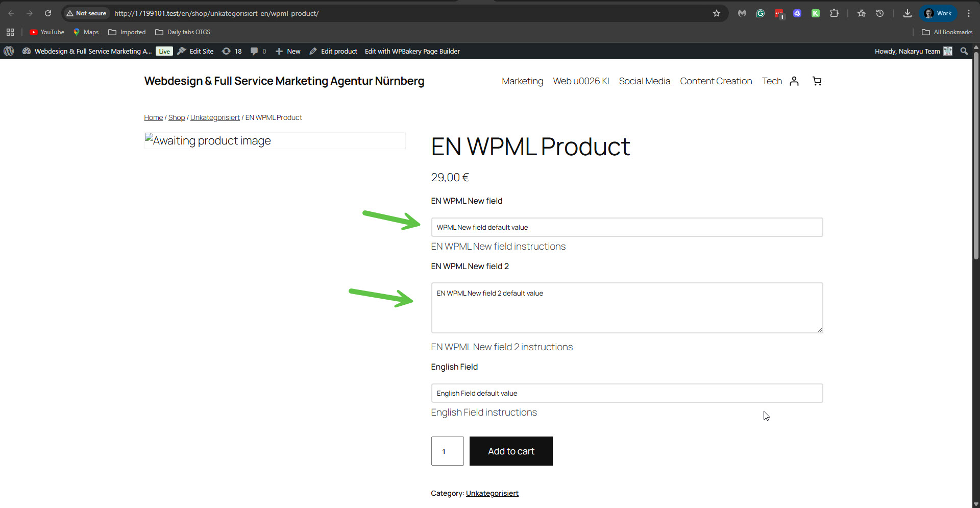The height and width of the screenshot is (508, 980).
Task: Open the updates icon showing 18
Action: [x=232, y=51]
